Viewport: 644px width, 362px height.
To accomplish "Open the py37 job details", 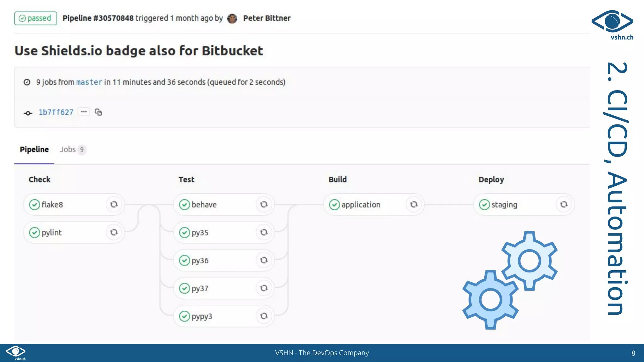I will coord(200,288).
